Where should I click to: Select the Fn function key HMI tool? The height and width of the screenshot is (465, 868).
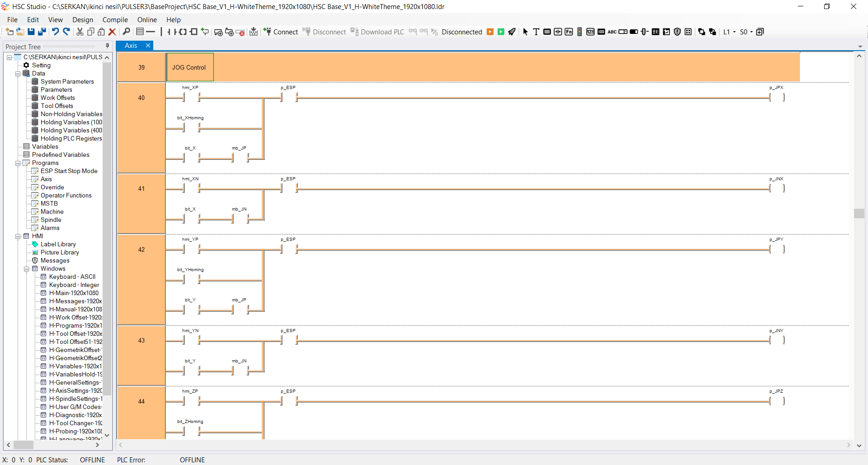[x=569, y=32]
